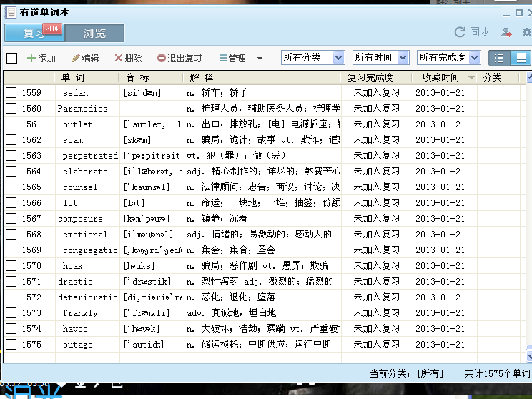This screenshot has width=532, height=399.
Task: Select the word havoc
Action: click(75, 329)
